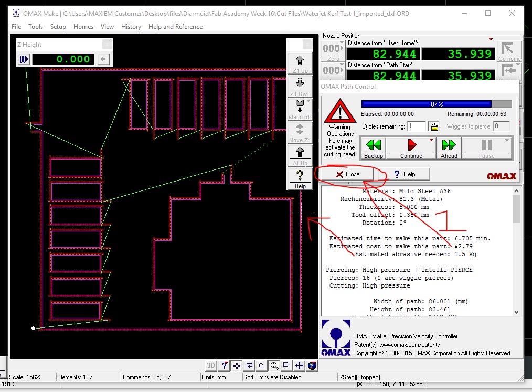Click the warning triangle icon

pos(340,111)
